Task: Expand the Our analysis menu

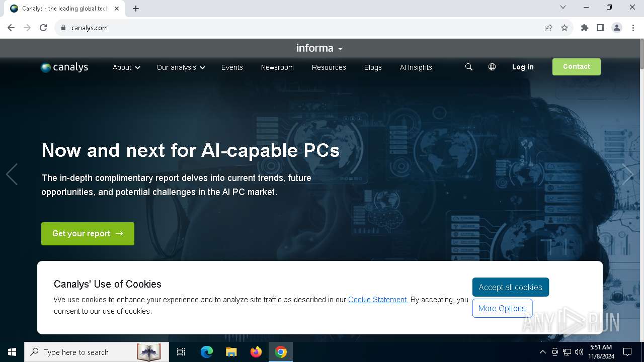Action: click(x=181, y=67)
